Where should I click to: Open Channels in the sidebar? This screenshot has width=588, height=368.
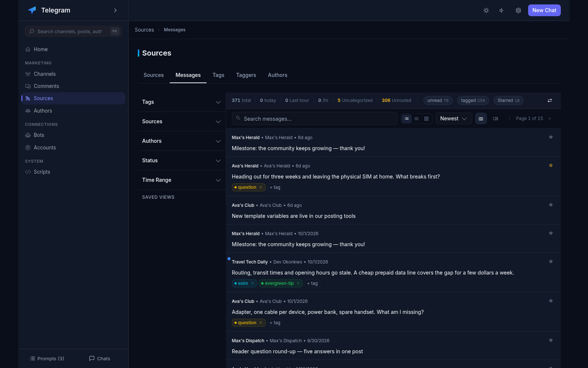pyautogui.click(x=73, y=74)
